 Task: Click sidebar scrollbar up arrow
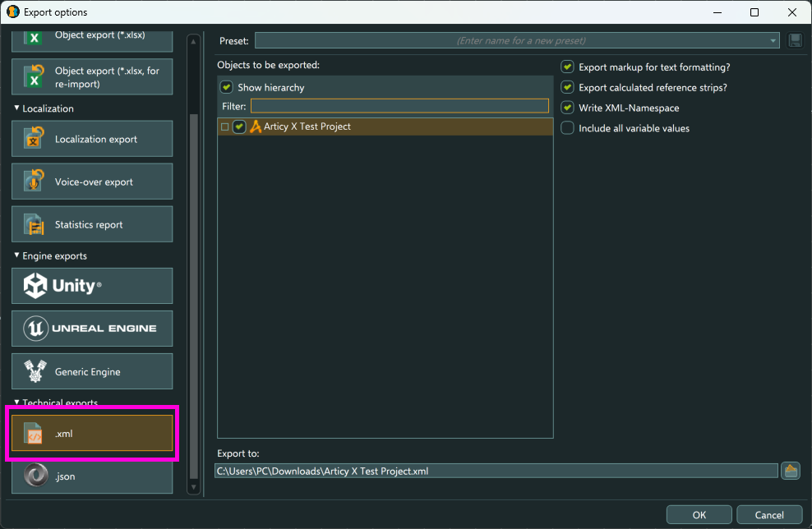[x=194, y=41]
